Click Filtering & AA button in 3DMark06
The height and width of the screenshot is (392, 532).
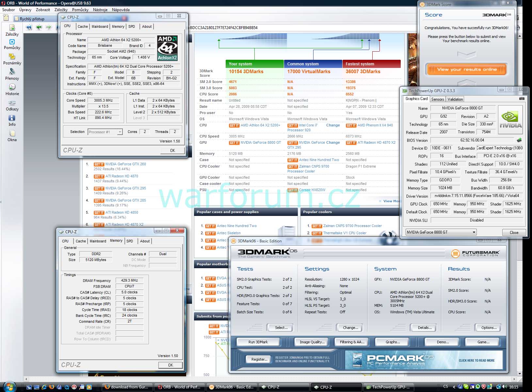point(352,342)
